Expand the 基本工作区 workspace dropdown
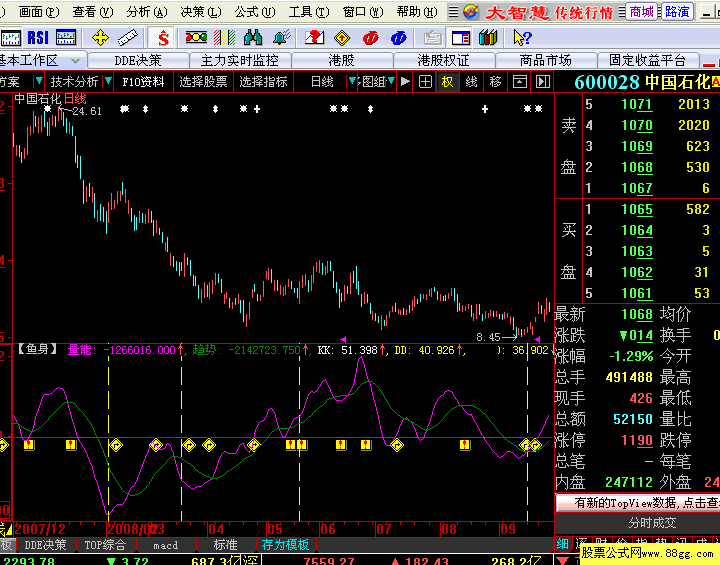720x565 pixels. coord(76,61)
